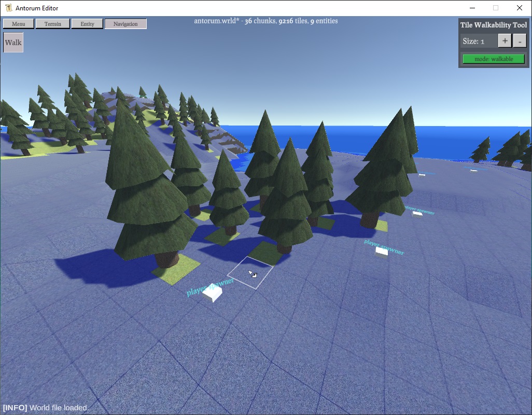Switch to the Terrain tools

(53, 24)
